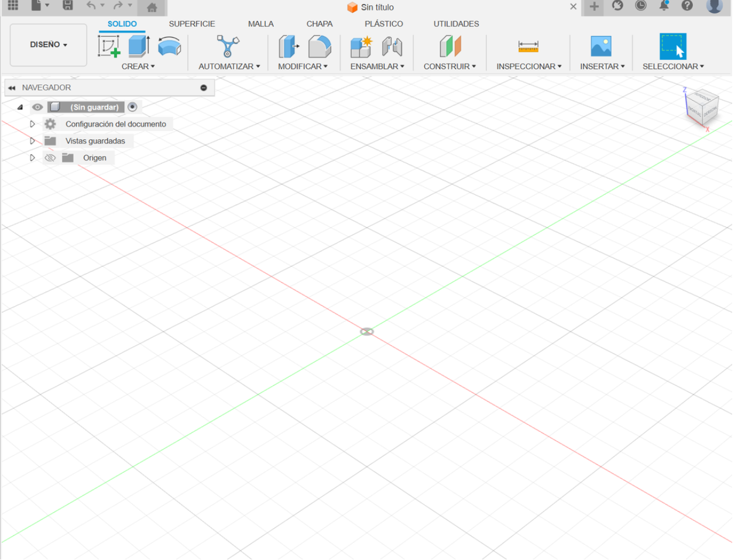Image resolution: width=738 pixels, height=560 pixels.
Task: Open the data panel grid icon
Action: click(13, 5)
